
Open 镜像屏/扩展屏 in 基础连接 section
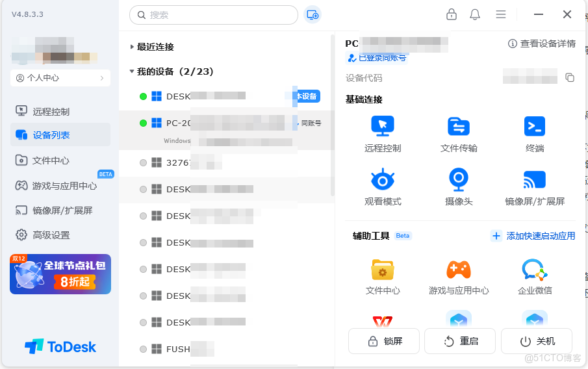(535, 187)
